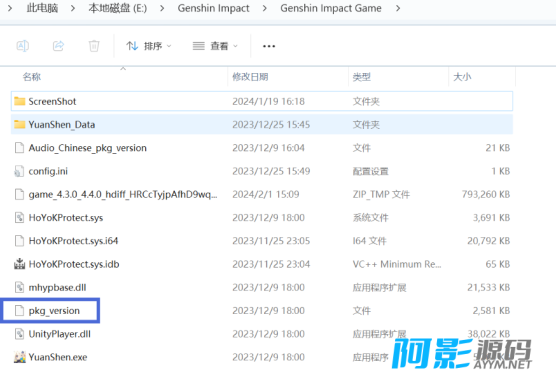The height and width of the screenshot is (380, 556).
Task: Expand the chevron after 本地磁盘 (E:)
Action: (x=162, y=8)
